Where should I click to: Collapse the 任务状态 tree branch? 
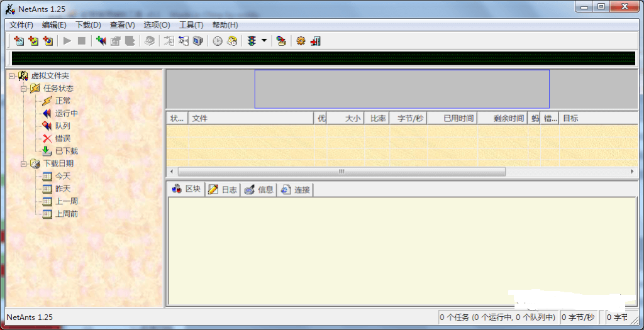[24, 89]
